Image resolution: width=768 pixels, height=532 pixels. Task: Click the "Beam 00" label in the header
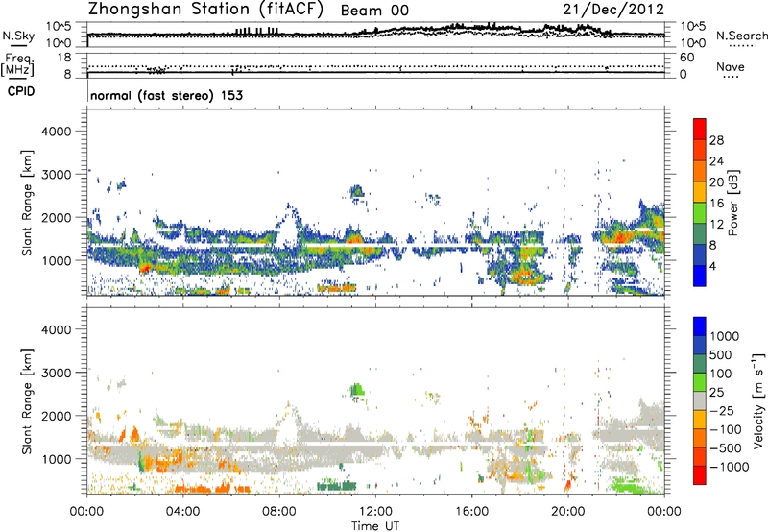coord(374,11)
